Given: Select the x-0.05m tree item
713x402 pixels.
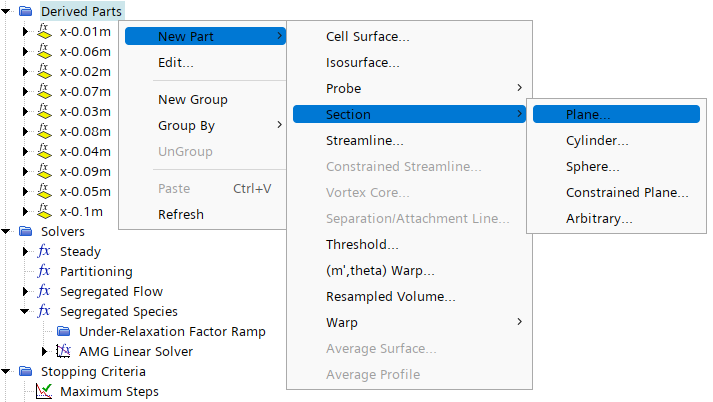Looking at the screenshot, I should pos(85,191).
